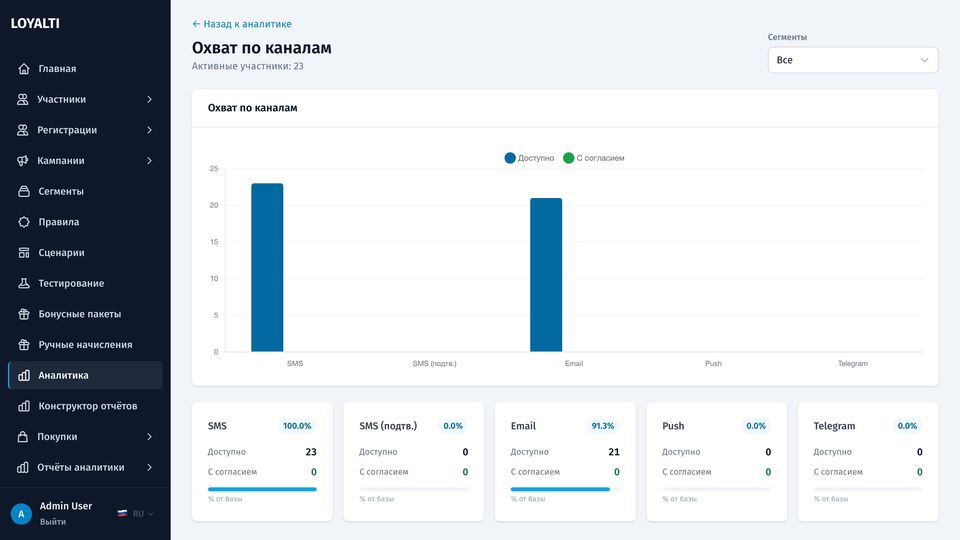Click the home icon beside Главная
Viewport: 960px width, 540px height.
(24, 69)
